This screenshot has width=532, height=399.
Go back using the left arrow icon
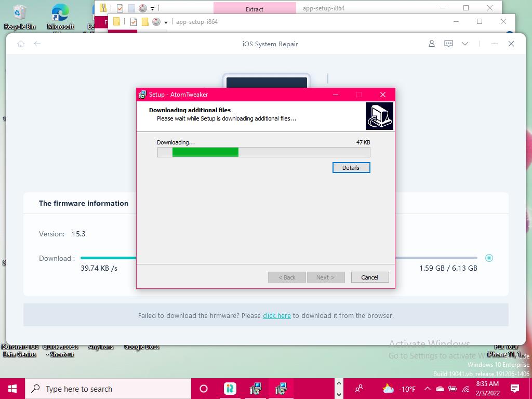click(37, 44)
